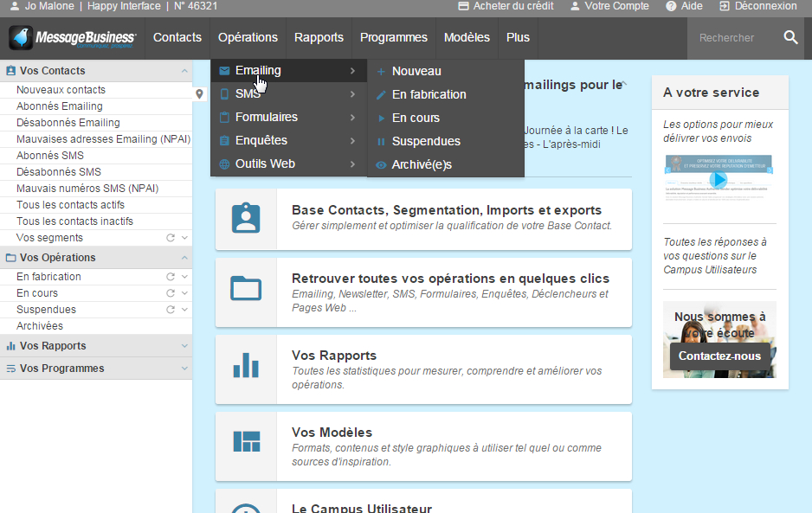Click the play icon beside En cours
Image resolution: width=812 pixels, height=513 pixels.
pos(381,118)
